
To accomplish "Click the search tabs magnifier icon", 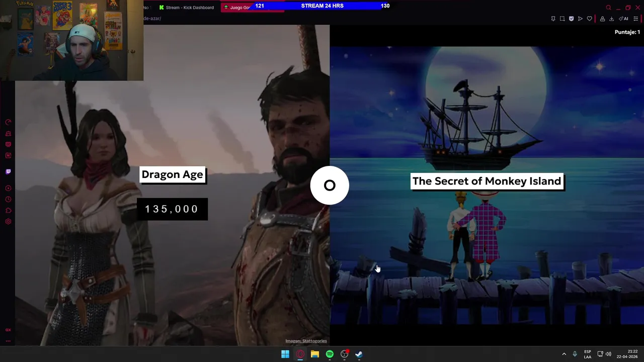I will point(608,8).
